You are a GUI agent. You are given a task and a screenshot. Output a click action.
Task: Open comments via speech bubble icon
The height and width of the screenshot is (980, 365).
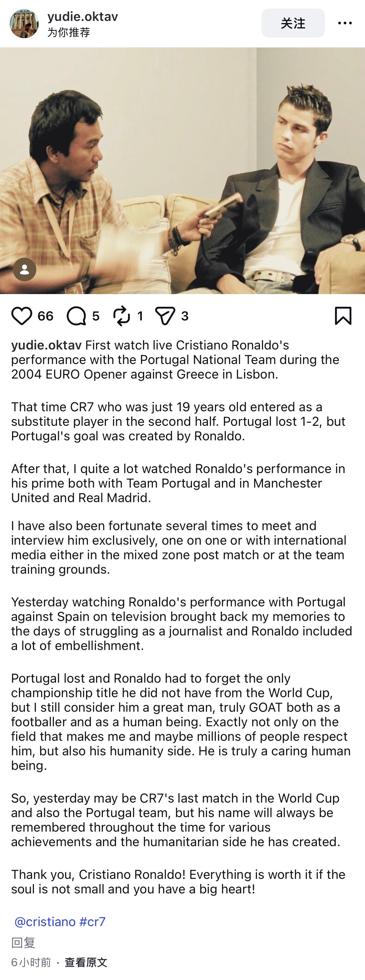click(77, 316)
